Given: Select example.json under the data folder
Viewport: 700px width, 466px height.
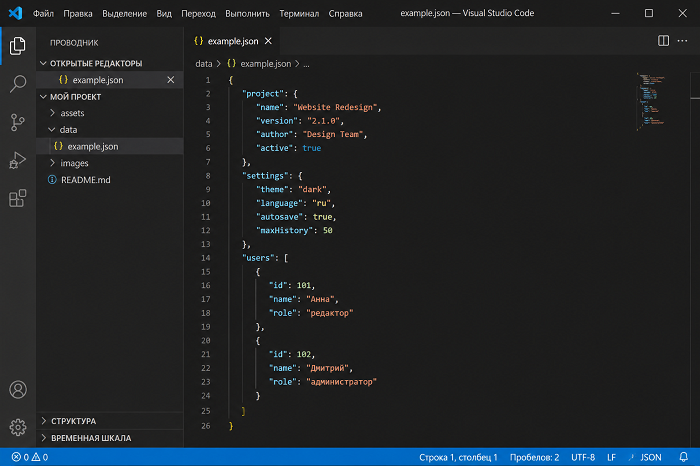Looking at the screenshot, I should (x=110, y=146).
